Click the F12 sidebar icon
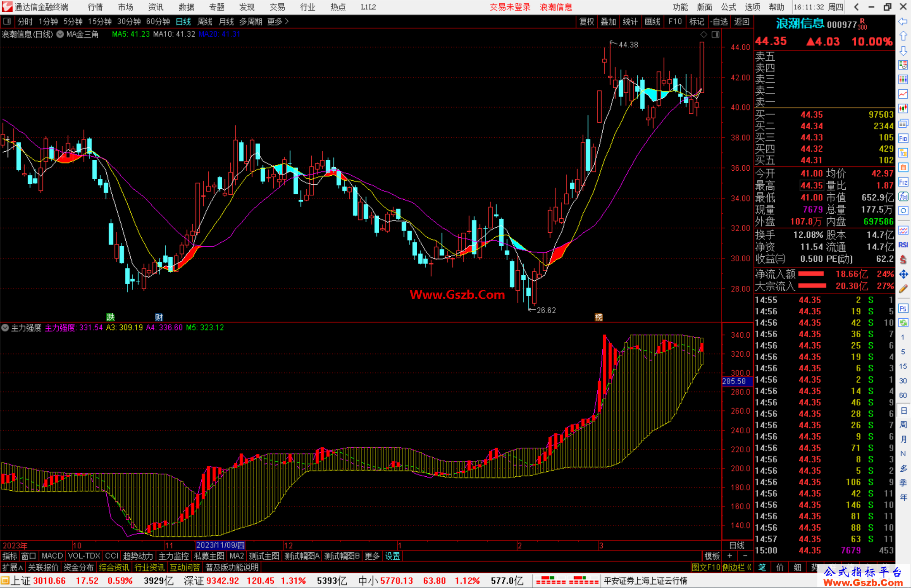The image size is (911, 588). 903,182
